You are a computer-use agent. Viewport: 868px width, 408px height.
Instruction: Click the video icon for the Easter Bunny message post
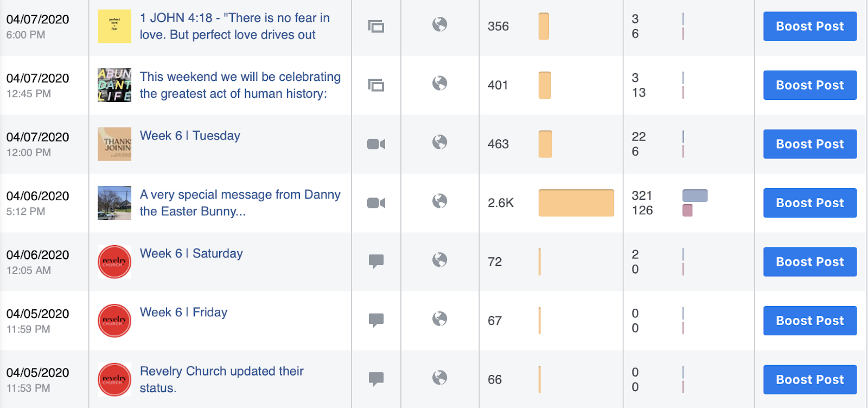coord(376,203)
